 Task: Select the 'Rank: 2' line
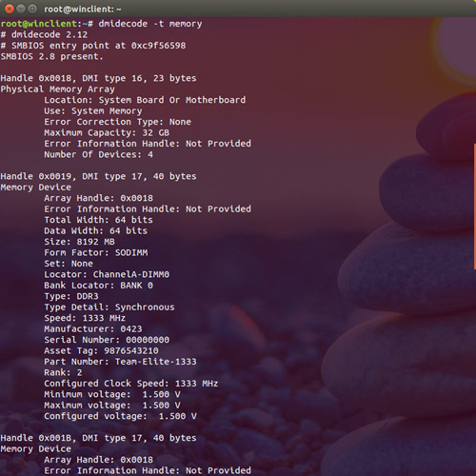[63, 372]
